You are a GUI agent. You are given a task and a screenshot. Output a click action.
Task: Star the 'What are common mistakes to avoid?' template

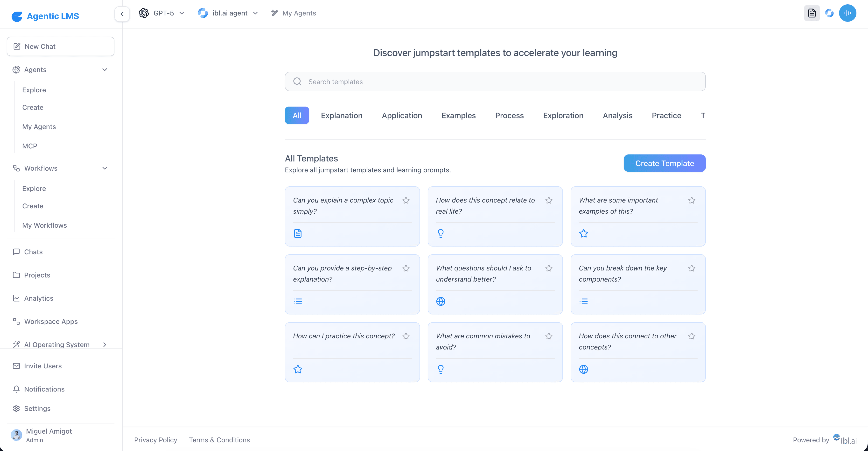(x=549, y=336)
